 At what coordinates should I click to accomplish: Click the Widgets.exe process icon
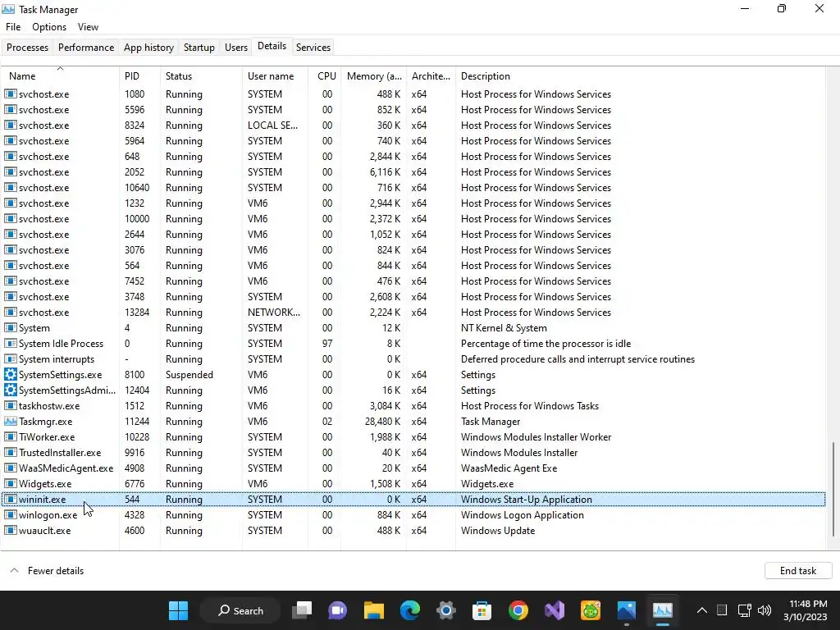[x=10, y=484]
